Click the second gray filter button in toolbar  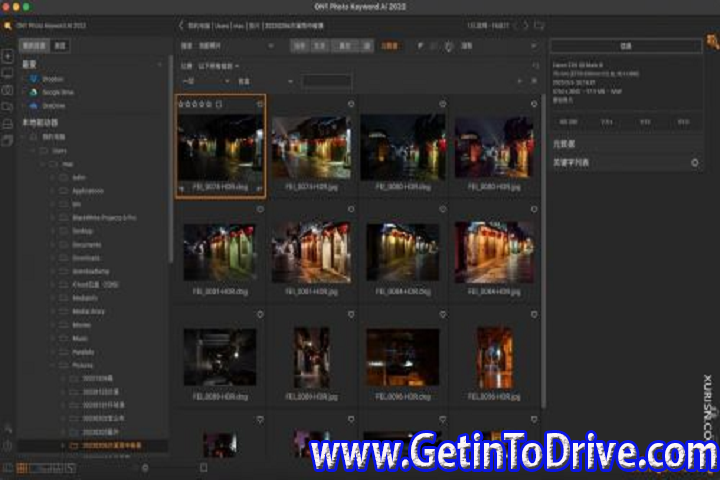pos(320,46)
